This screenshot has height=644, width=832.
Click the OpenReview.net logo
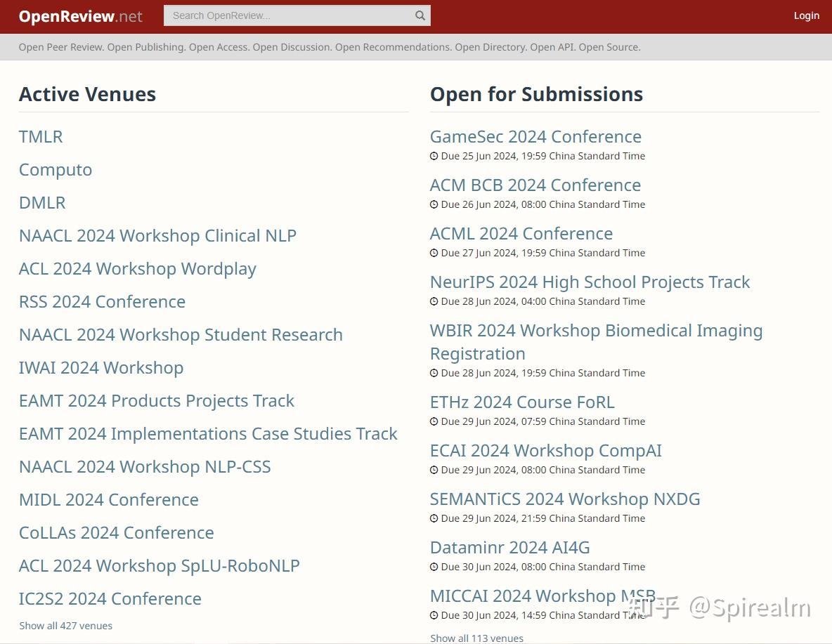coord(80,16)
